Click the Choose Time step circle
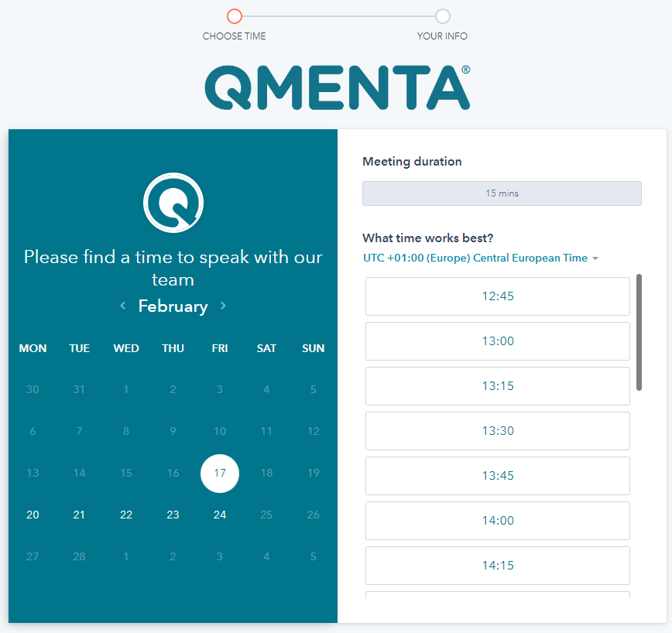 (235, 16)
